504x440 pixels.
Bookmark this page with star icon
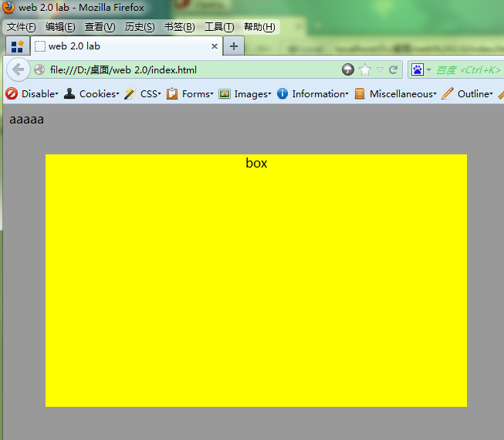pos(365,69)
